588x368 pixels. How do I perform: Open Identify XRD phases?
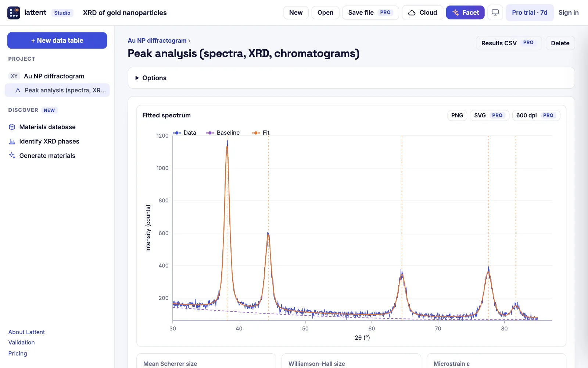[49, 141]
